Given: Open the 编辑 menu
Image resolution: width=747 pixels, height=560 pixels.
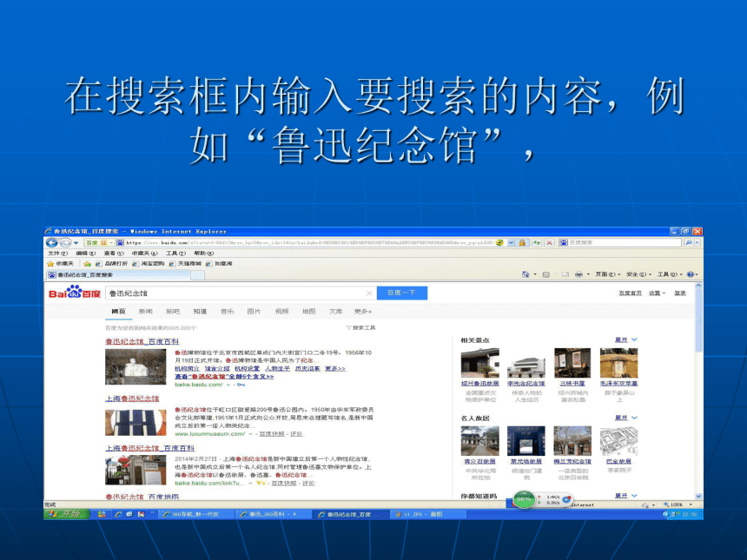Looking at the screenshot, I should [86, 254].
